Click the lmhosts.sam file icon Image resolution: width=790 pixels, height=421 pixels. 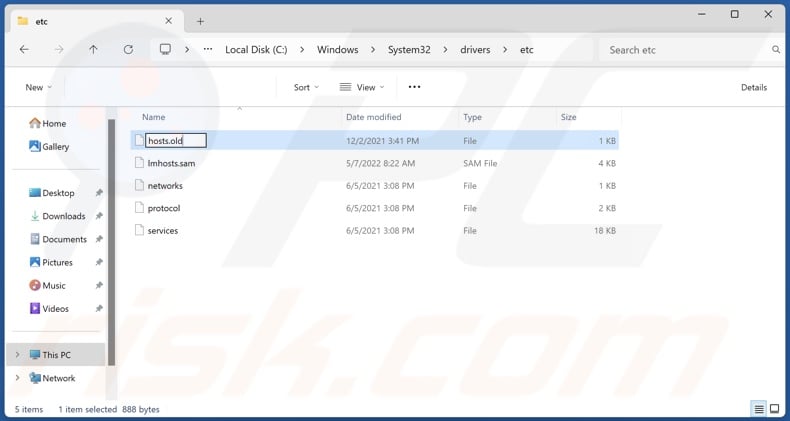click(x=139, y=163)
